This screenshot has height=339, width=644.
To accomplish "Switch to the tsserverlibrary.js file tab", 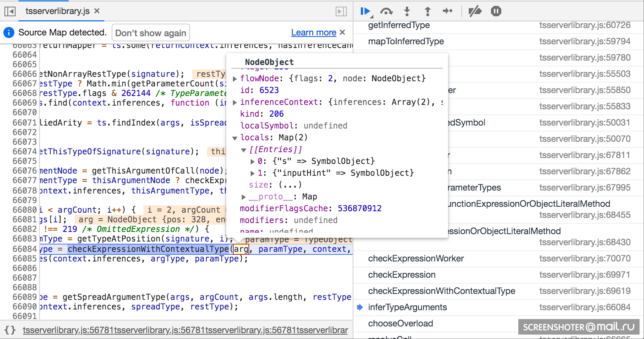I will [57, 11].
